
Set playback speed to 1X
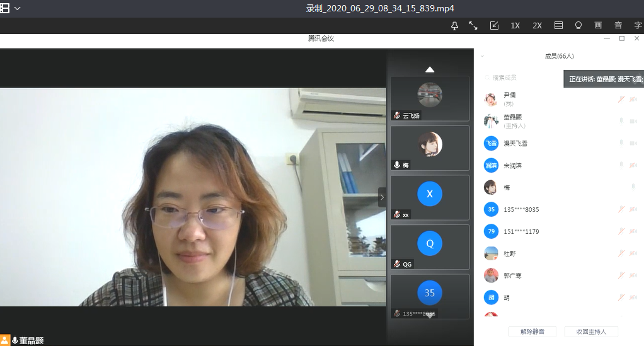515,26
